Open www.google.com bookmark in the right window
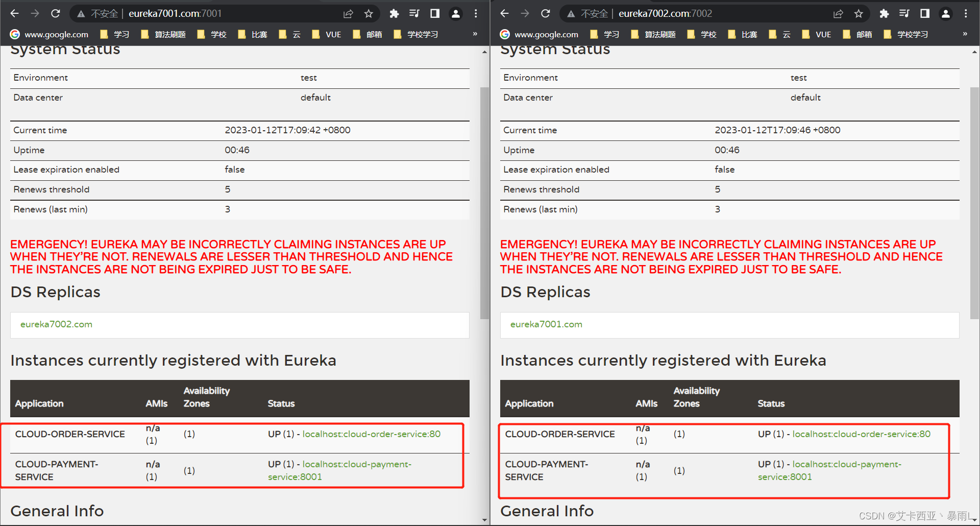 (540, 34)
